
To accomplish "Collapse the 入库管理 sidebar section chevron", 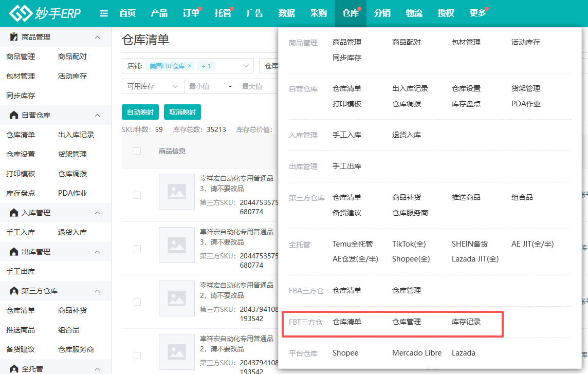I will (x=98, y=213).
